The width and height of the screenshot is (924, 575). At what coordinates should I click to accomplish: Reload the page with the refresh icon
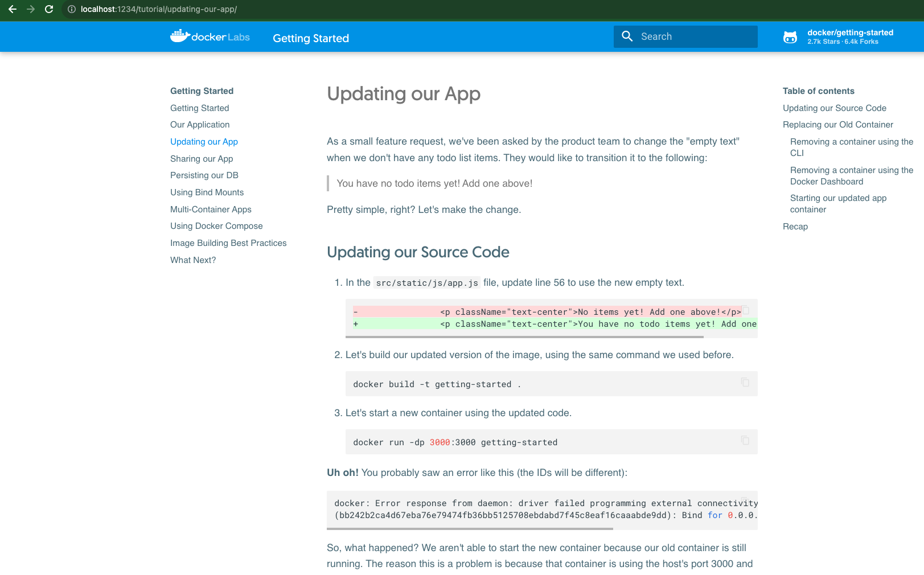point(49,9)
